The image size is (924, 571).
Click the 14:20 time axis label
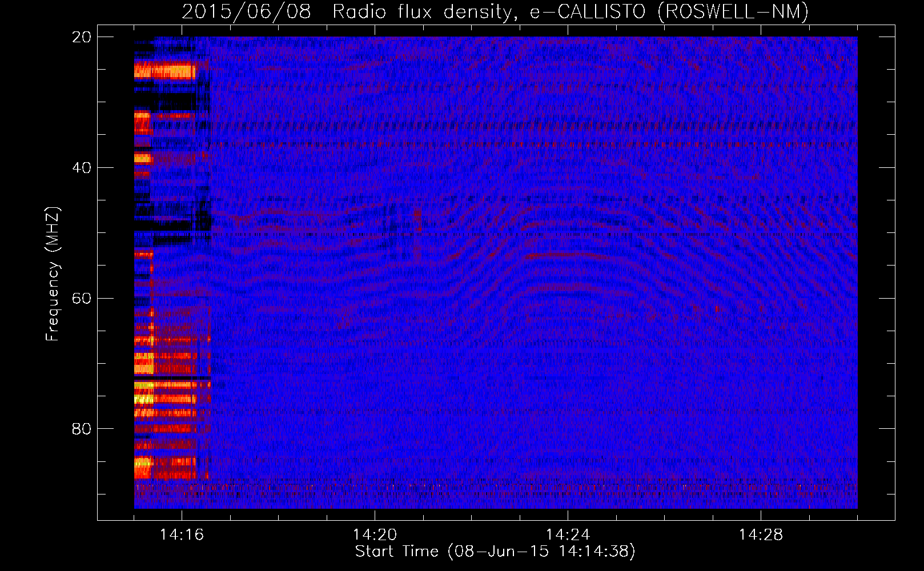coord(375,535)
